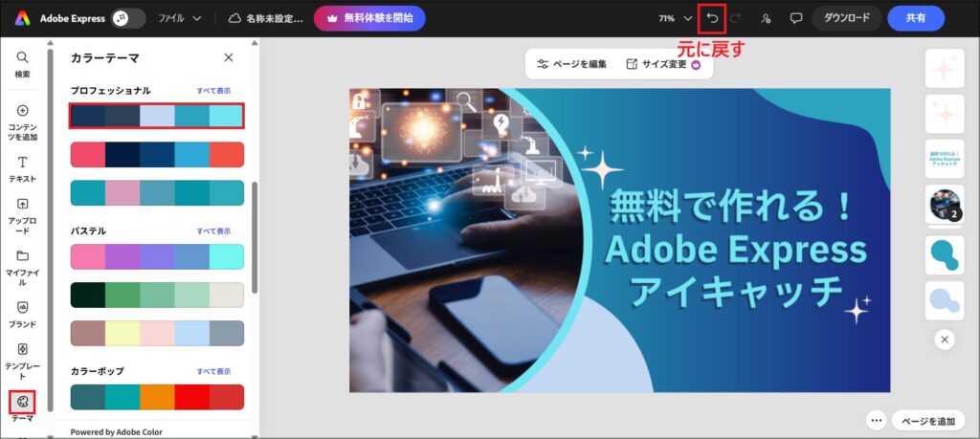Apply the mauve, yellow and light-blue theme
This screenshot has width=980, height=439.
click(x=157, y=334)
